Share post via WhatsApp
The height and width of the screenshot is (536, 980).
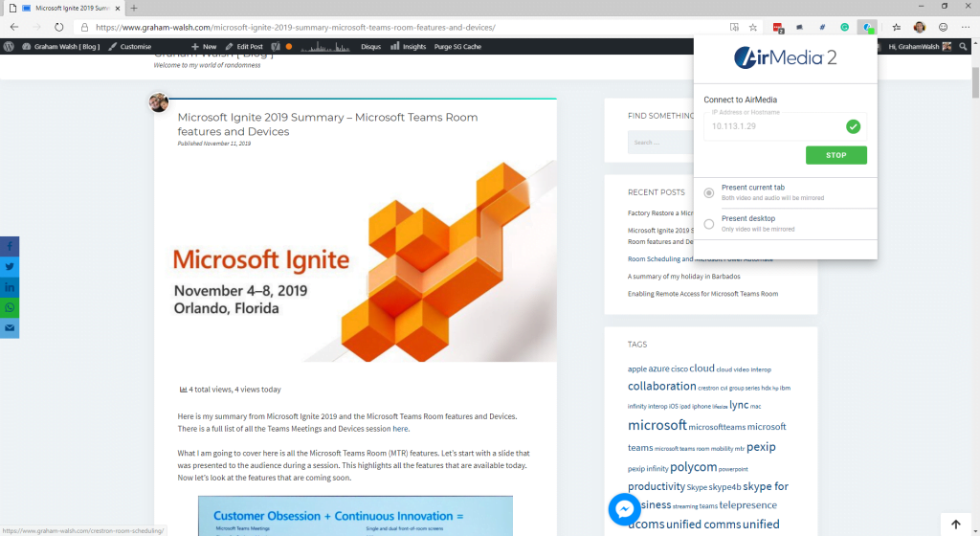click(x=10, y=308)
